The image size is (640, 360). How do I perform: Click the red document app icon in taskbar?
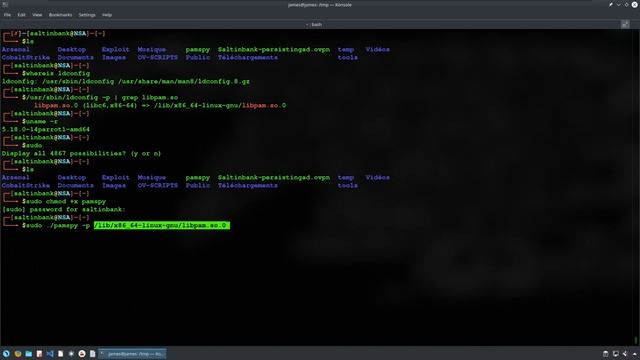39,353
